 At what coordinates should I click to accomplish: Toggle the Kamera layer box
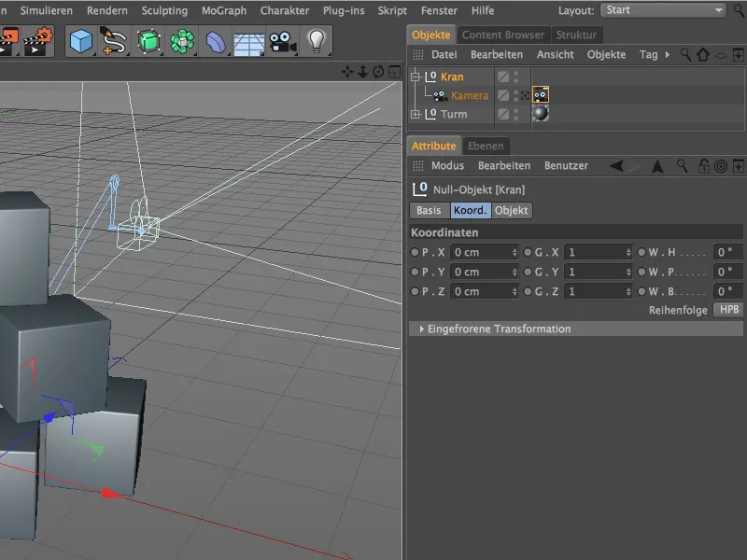[503, 96]
